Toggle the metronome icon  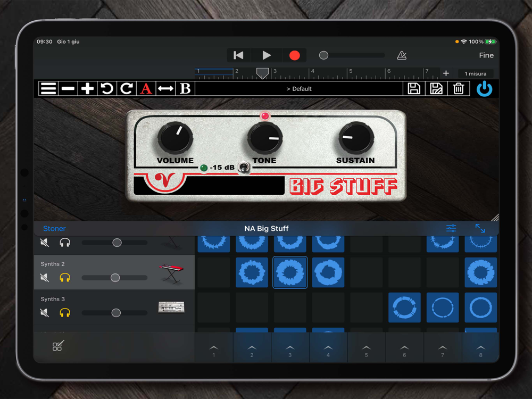pyautogui.click(x=402, y=55)
